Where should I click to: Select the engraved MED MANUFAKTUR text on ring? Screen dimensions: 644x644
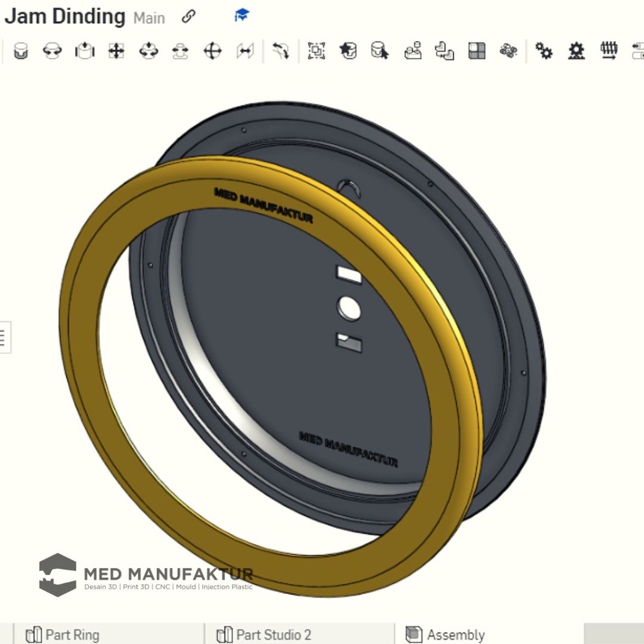pyautogui.click(x=264, y=205)
